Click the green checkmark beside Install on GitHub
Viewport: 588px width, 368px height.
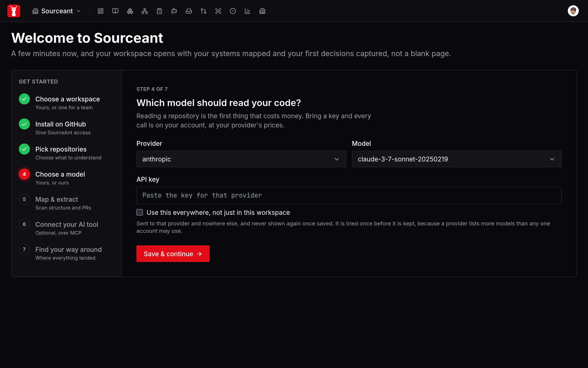[x=24, y=124]
